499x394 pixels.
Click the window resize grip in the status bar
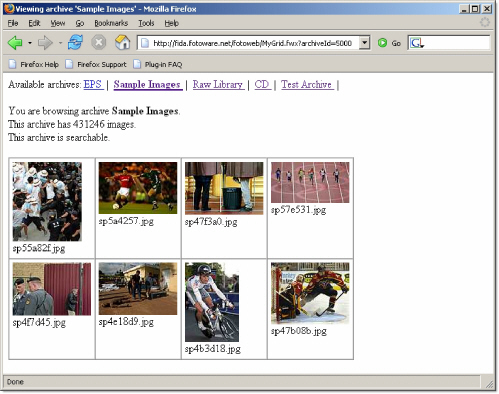[x=489, y=384]
